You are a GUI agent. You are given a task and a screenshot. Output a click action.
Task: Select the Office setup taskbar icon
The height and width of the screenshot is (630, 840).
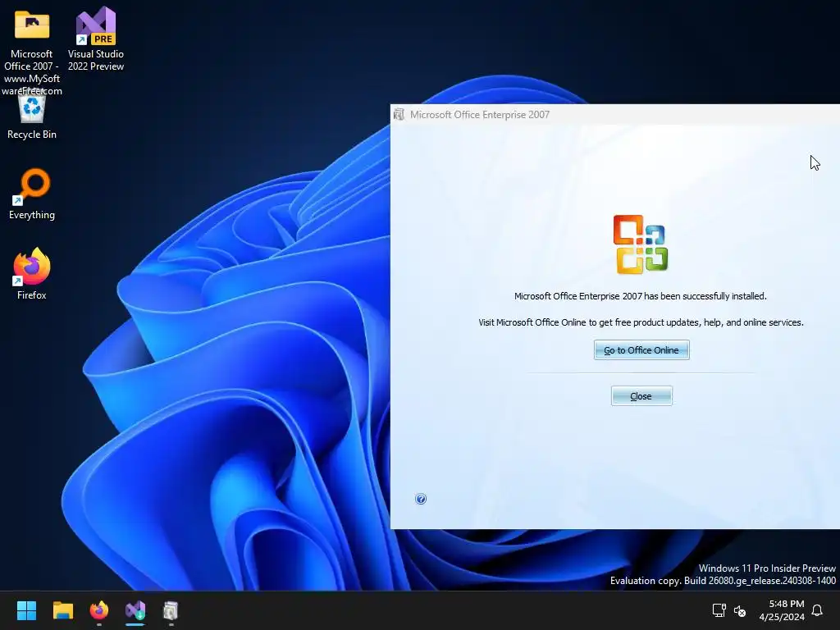tap(171, 610)
